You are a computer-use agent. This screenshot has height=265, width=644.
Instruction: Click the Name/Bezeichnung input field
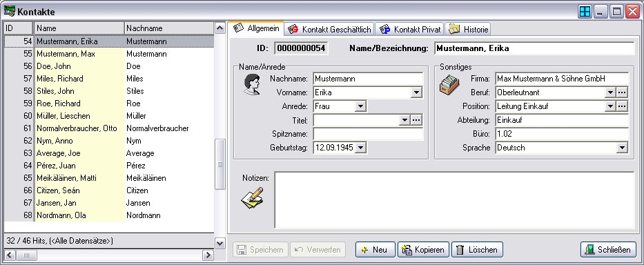(x=534, y=48)
